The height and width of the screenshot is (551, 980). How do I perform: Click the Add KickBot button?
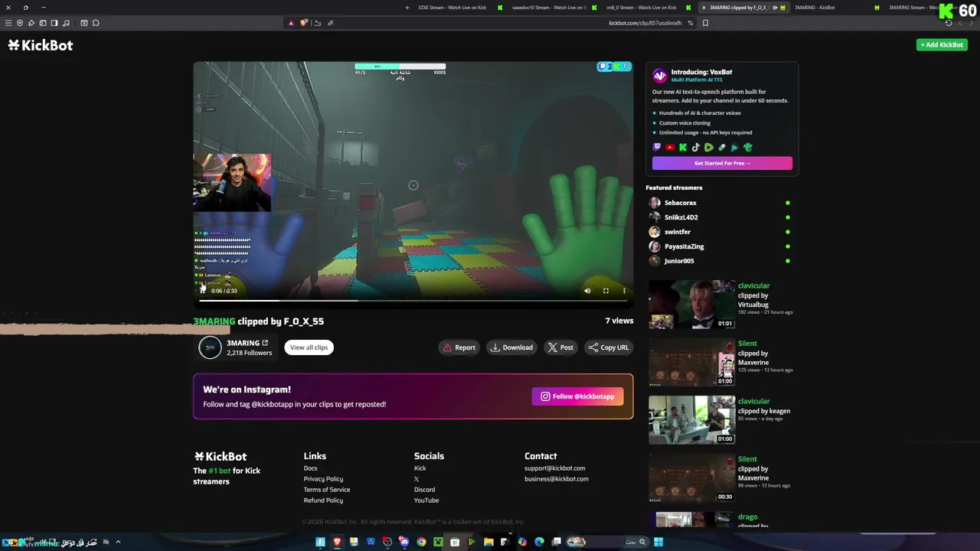point(942,44)
